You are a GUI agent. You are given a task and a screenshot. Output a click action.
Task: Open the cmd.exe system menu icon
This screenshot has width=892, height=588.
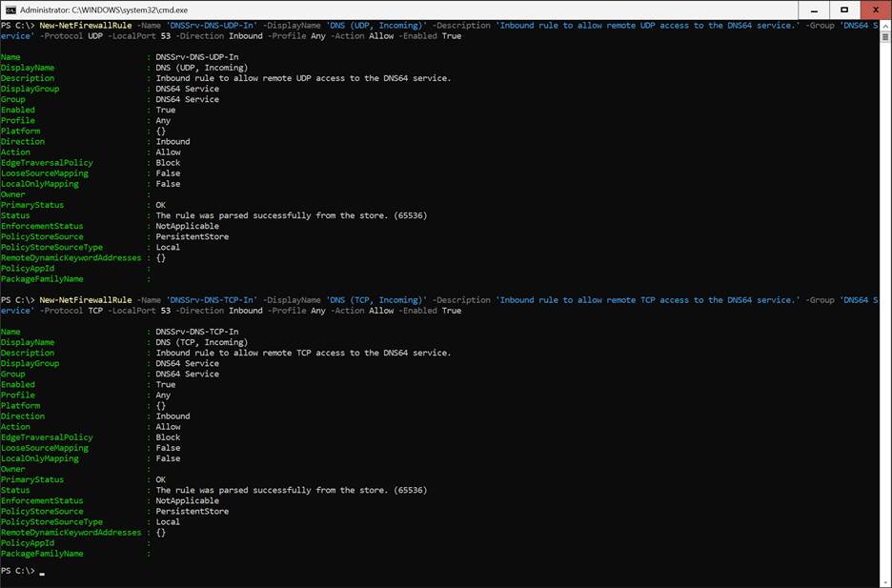coord(10,10)
